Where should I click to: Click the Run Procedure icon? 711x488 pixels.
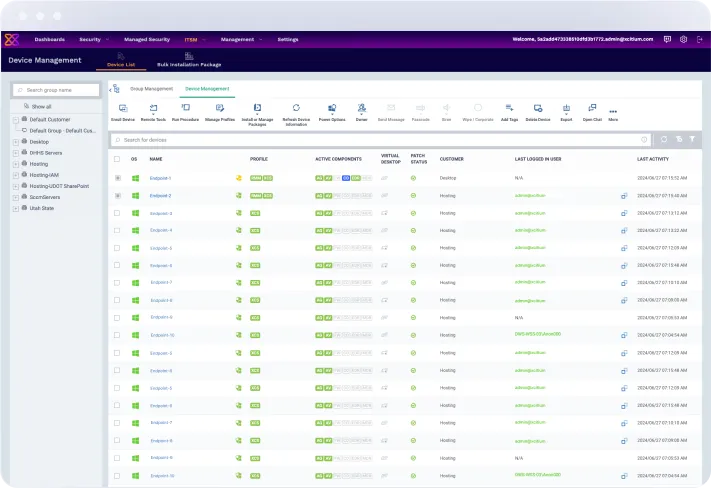tap(185, 107)
